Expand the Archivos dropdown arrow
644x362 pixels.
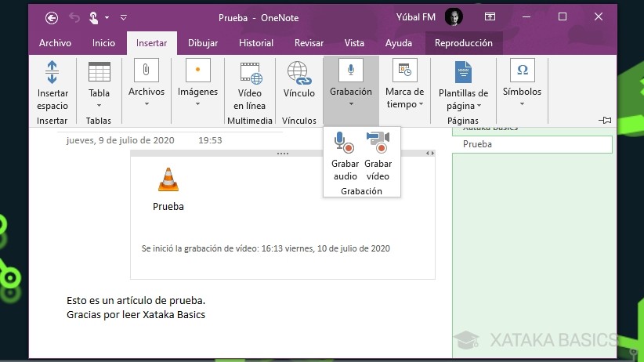[x=147, y=104]
